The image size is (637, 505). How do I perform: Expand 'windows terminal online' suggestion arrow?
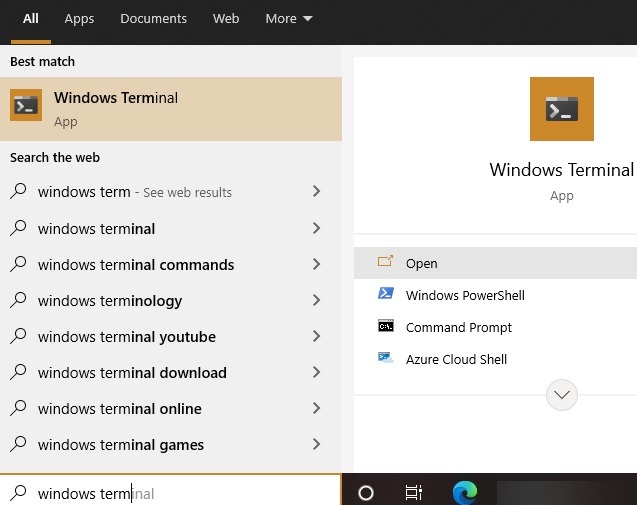316,408
